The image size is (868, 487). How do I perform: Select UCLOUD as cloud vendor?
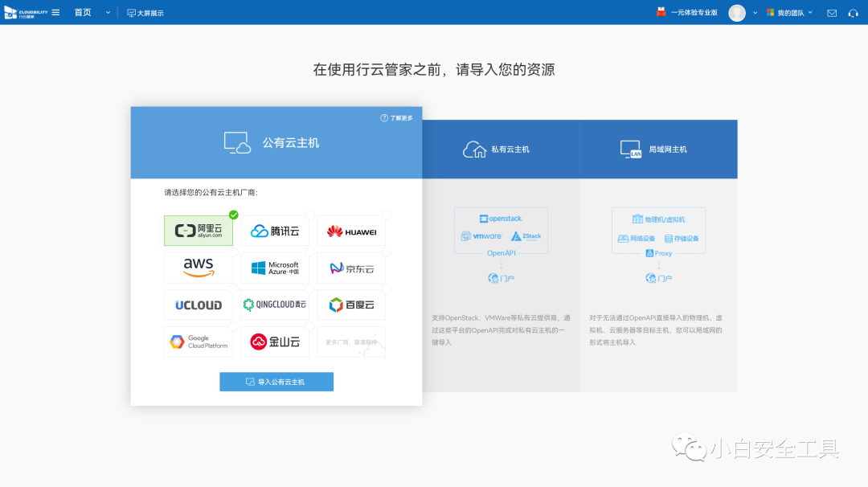199,305
